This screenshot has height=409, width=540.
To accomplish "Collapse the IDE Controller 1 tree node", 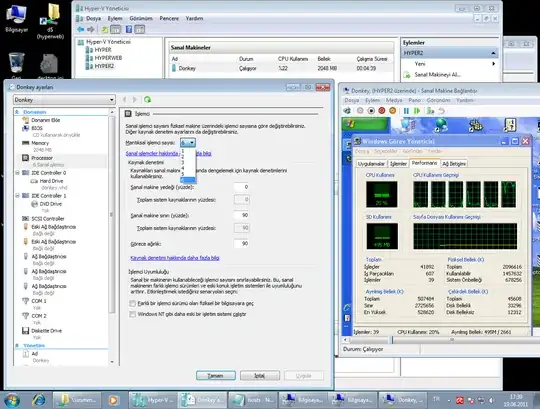I will (17, 196).
